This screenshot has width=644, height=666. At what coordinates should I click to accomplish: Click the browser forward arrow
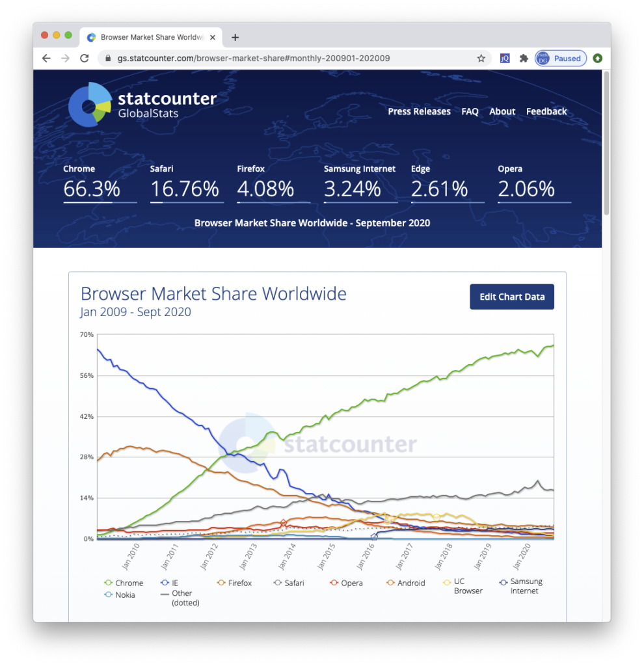[65, 59]
